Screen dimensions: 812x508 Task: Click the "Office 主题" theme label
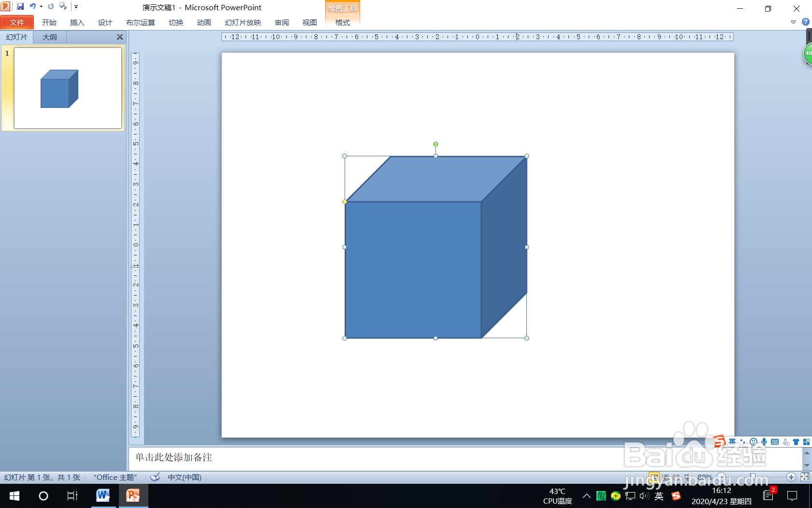tap(115, 478)
